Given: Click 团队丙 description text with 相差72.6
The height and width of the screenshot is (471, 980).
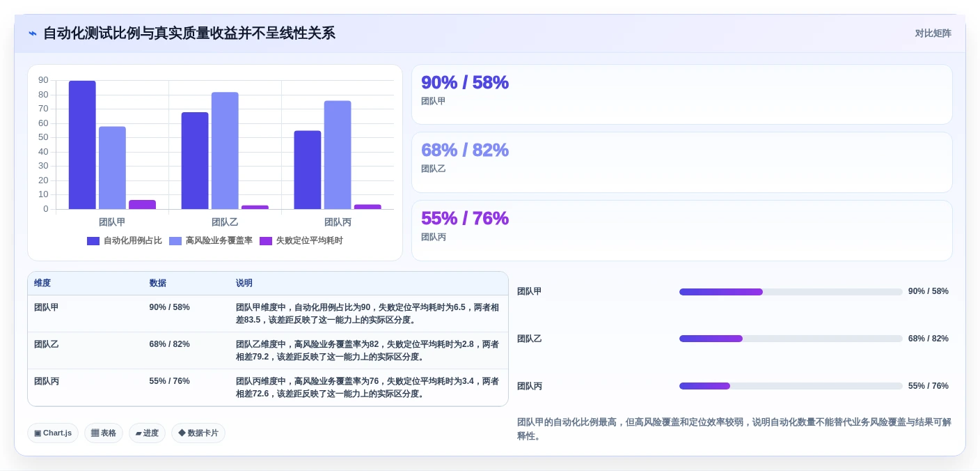Looking at the screenshot, I should (367, 387).
